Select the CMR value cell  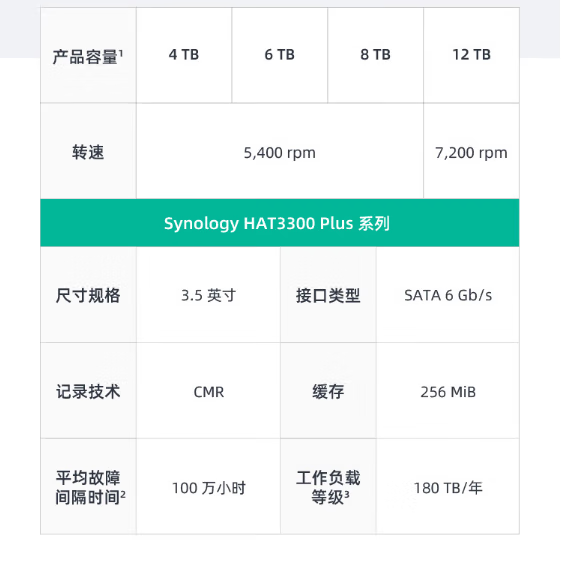tap(209, 391)
